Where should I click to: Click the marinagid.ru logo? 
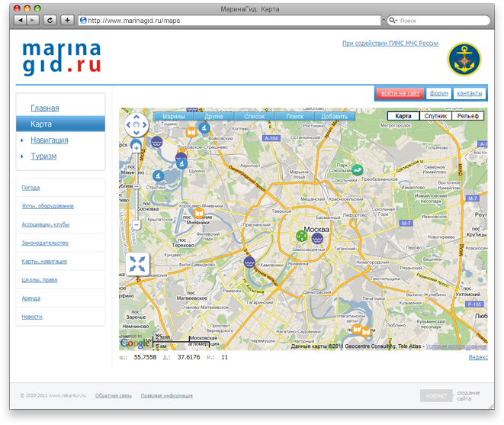coord(62,58)
